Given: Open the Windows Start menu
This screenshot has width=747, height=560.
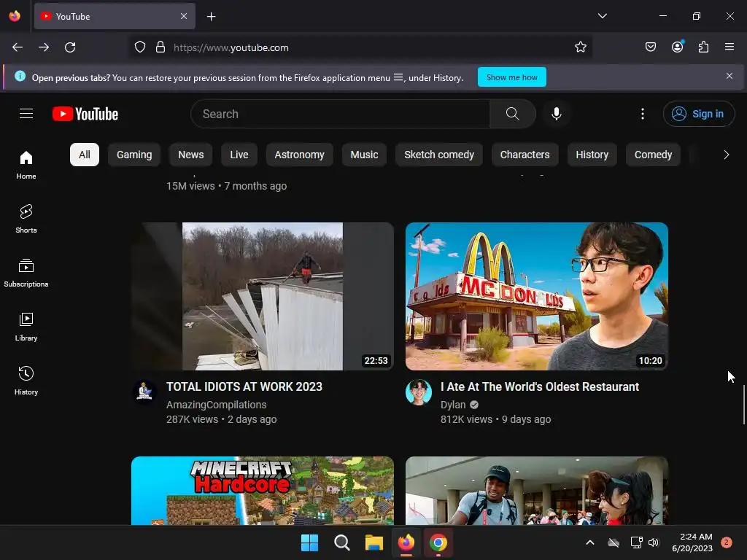Looking at the screenshot, I should point(309,542).
